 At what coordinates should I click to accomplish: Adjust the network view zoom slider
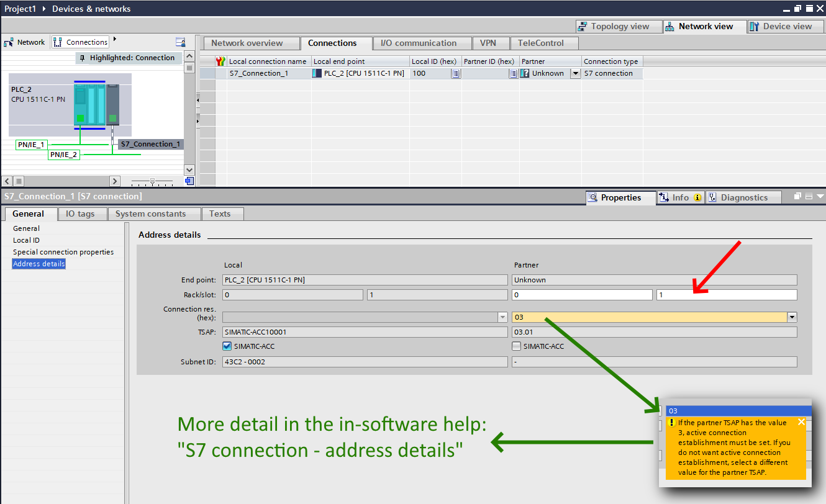152,181
